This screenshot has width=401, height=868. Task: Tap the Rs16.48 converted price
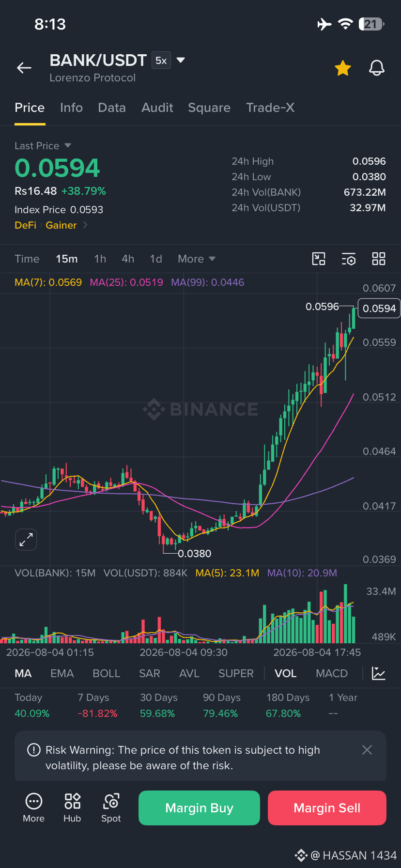pos(36,191)
